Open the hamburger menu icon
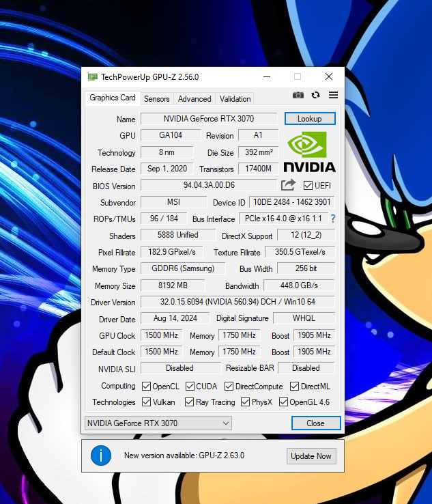The image size is (432, 504). (333, 95)
